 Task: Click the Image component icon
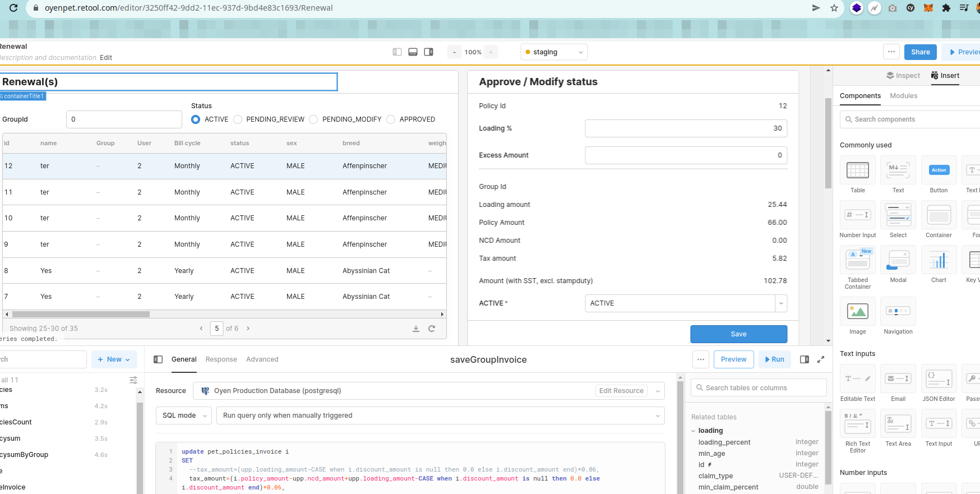[x=857, y=312]
